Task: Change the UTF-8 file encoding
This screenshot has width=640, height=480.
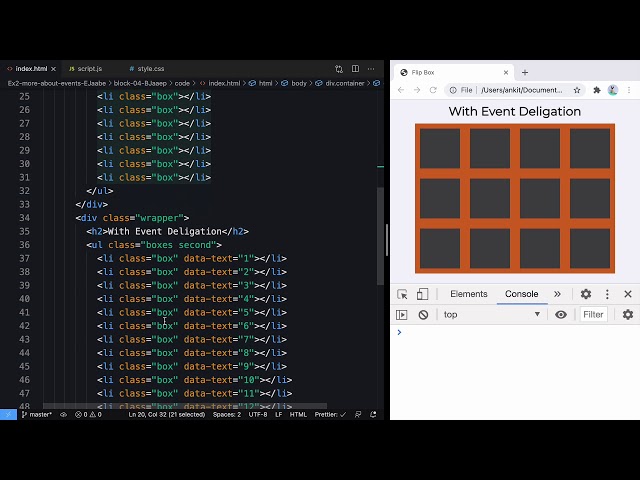Action: (258, 415)
